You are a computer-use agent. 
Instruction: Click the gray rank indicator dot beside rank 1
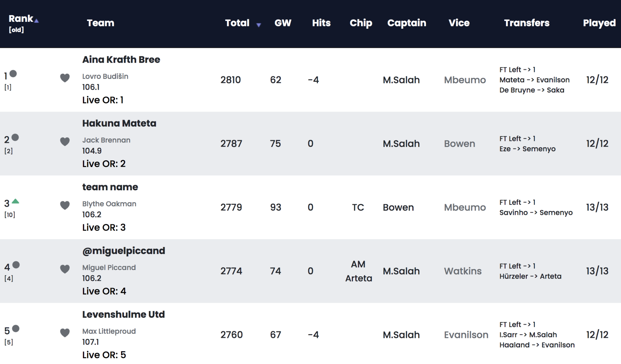pyautogui.click(x=14, y=73)
